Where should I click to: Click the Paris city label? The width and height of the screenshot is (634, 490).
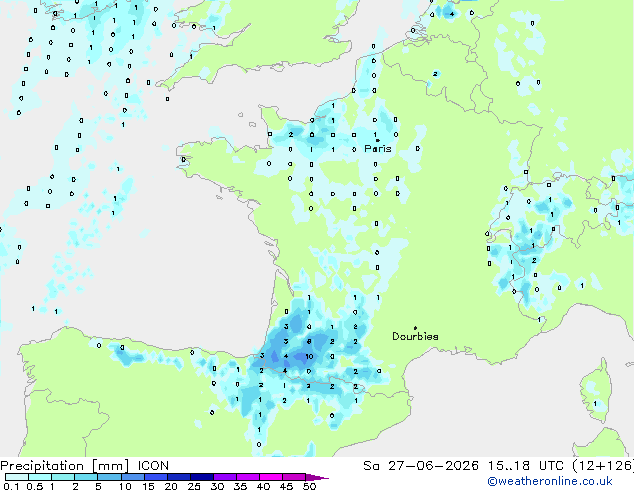coord(378,149)
